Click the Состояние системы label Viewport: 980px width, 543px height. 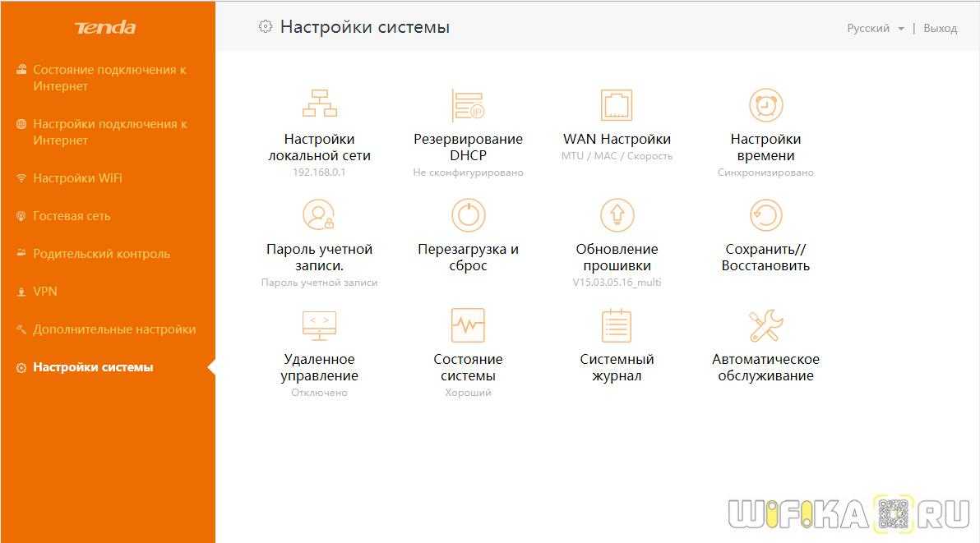(468, 368)
